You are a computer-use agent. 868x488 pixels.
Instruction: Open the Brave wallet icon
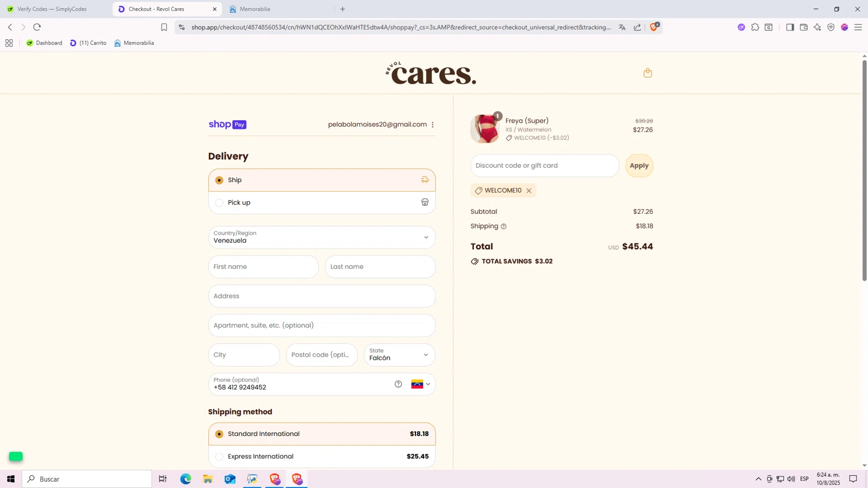804,27
